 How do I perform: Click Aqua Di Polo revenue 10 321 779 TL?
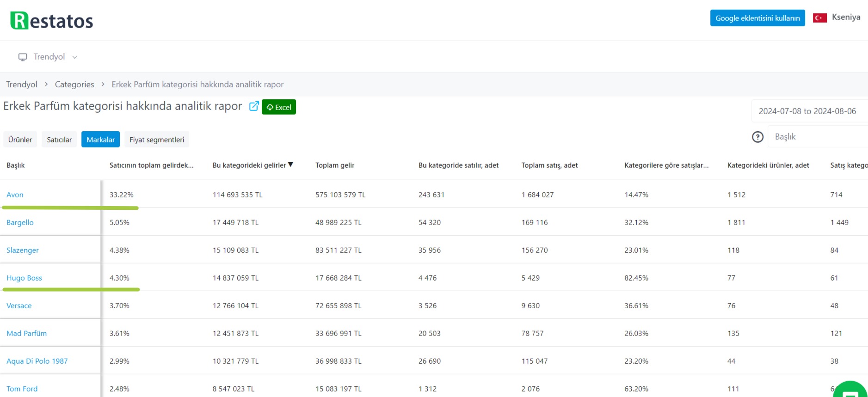(x=235, y=361)
